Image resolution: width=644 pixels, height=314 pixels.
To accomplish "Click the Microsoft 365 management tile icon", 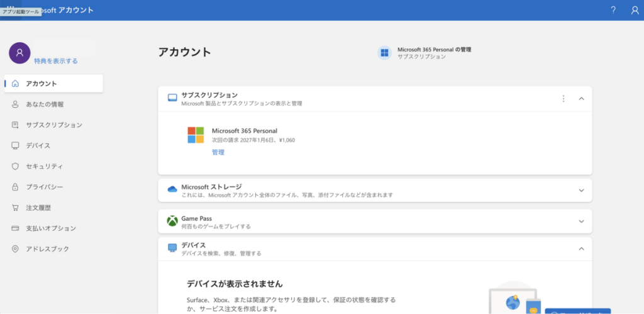I will tap(384, 53).
